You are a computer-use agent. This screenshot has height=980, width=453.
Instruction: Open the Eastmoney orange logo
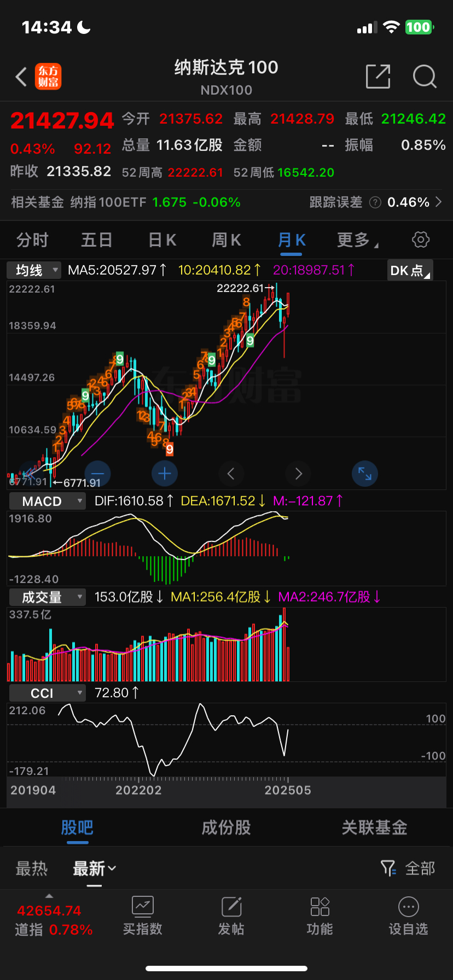pos(48,77)
